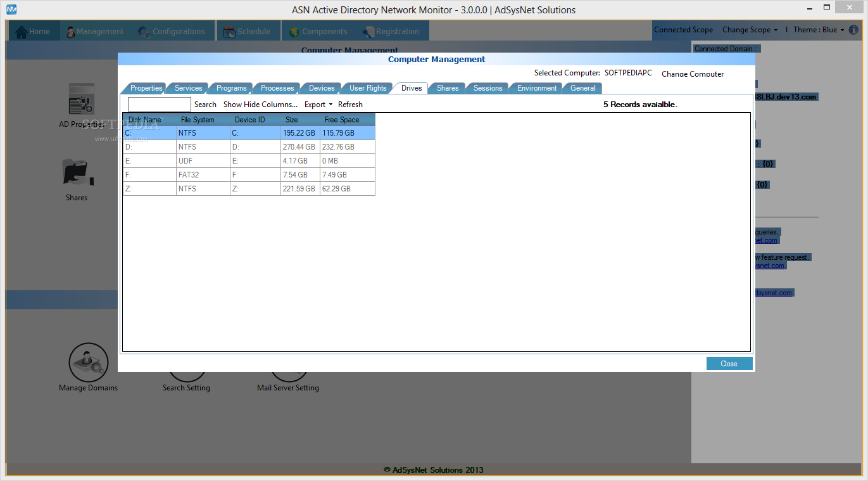Click the search text input field
The image size is (868, 481).
159,104
